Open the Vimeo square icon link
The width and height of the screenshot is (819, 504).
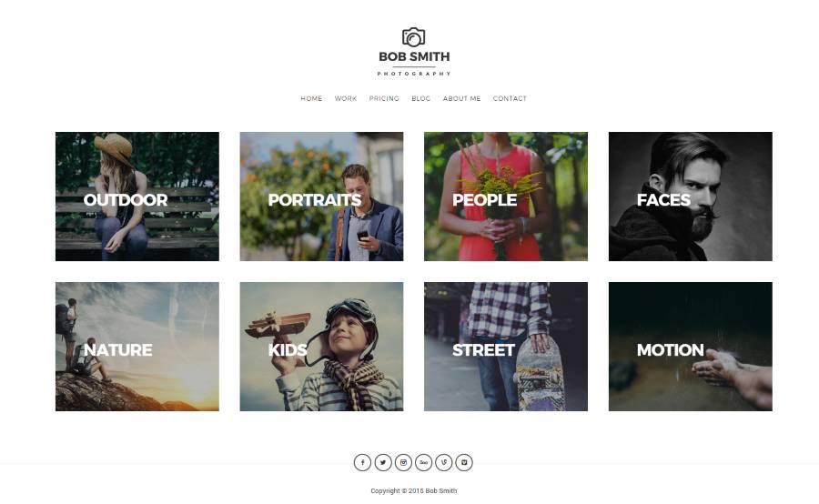(x=464, y=463)
